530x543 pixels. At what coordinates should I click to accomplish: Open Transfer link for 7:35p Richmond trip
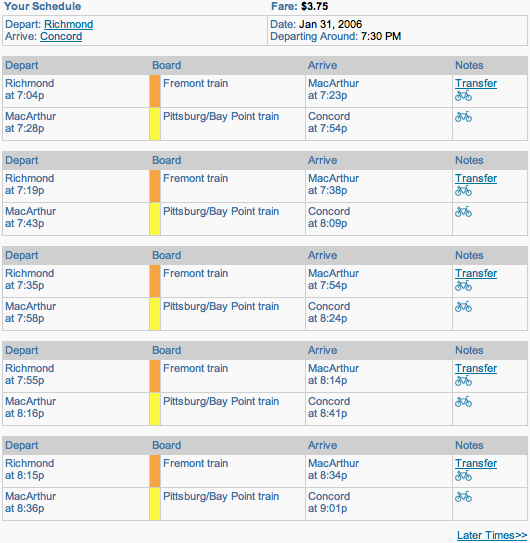click(x=476, y=273)
